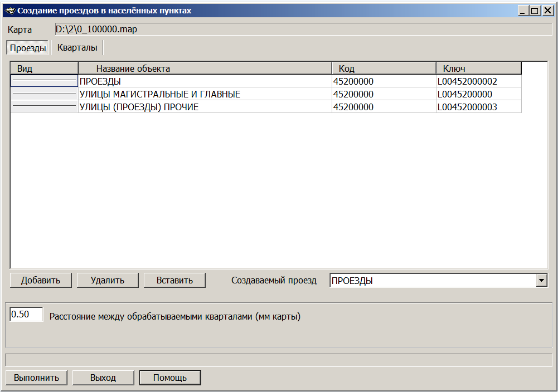Click the Удалить button

pyautogui.click(x=108, y=280)
